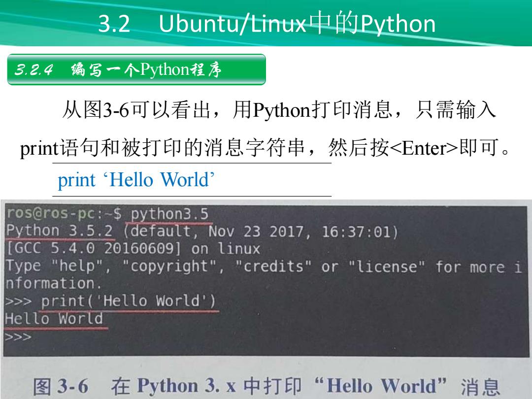Click the slide title '3.2 Ubuntu/Linux中的Python'
532x399 pixels.
click(x=267, y=24)
